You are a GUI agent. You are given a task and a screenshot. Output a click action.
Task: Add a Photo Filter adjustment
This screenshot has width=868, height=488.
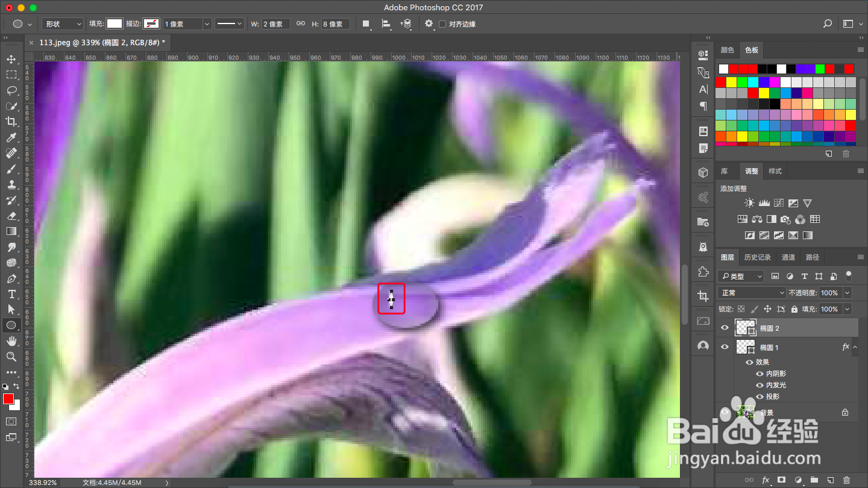point(786,219)
